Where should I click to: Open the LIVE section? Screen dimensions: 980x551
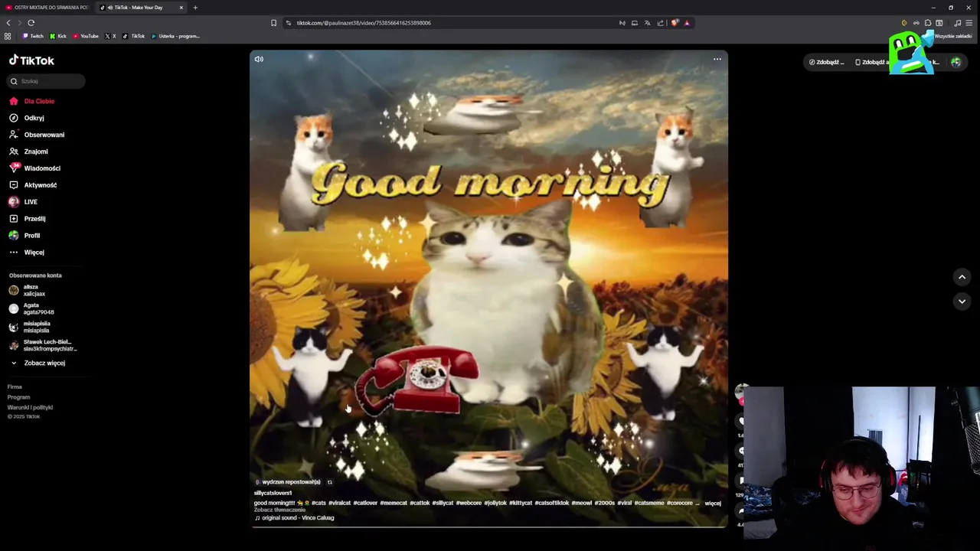(23, 202)
